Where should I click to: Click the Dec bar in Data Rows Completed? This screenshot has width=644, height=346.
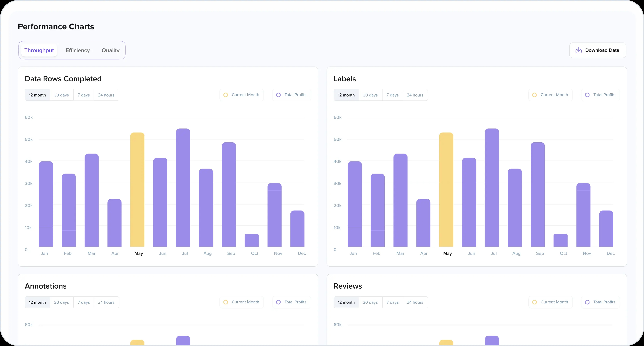tap(297, 229)
